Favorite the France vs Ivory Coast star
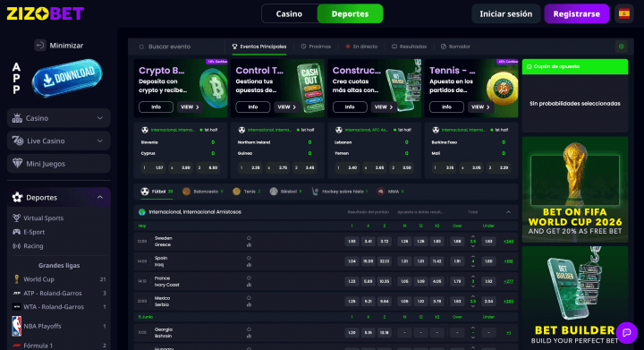Image resolution: width=644 pixels, height=350 pixels. point(249,278)
